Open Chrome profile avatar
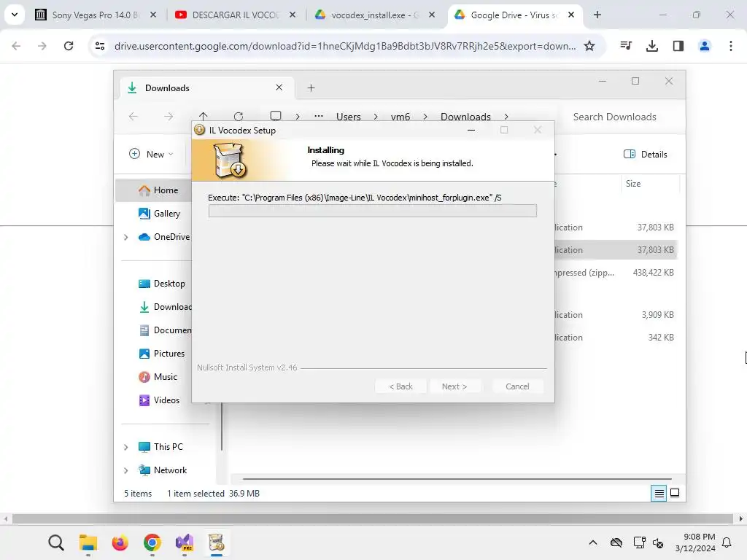 [x=705, y=46]
